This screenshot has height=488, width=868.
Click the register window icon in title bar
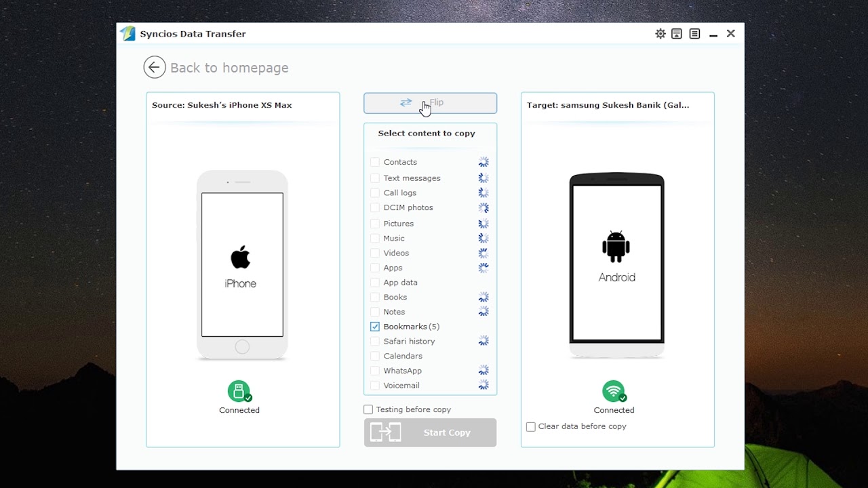677,34
